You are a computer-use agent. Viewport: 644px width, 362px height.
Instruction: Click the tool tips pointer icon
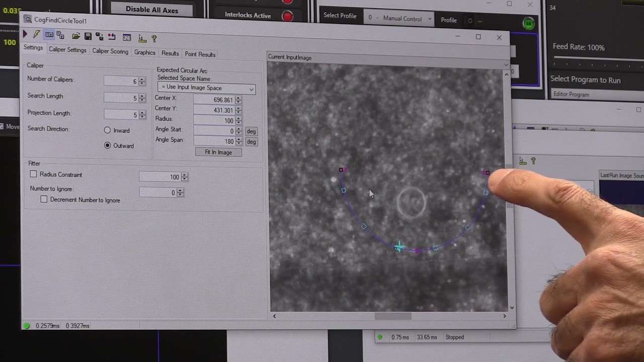pyautogui.click(x=142, y=38)
